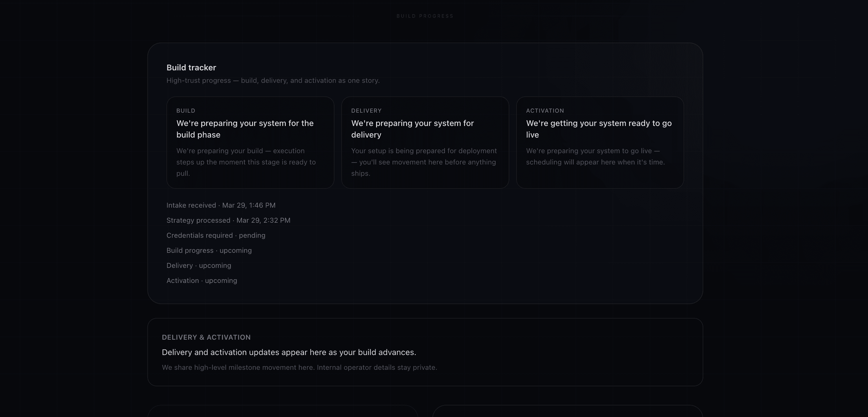Click the ACTIVATION section label
The image size is (868, 417).
(x=545, y=111)
